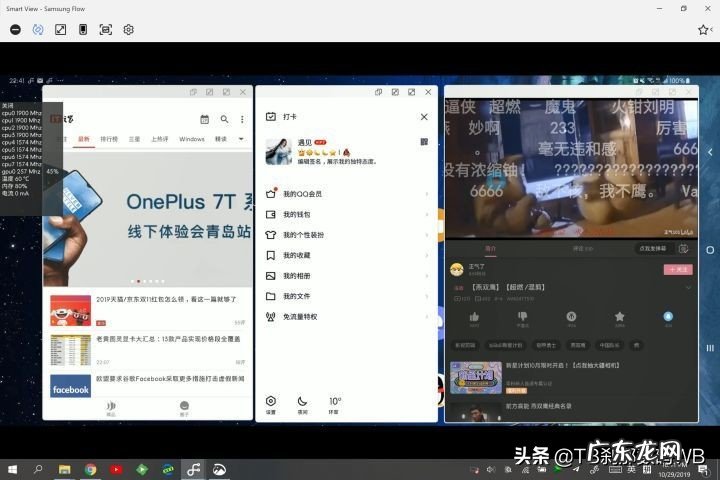
Task: Switch to the Windows tab
Action: (x=191, y=139)
